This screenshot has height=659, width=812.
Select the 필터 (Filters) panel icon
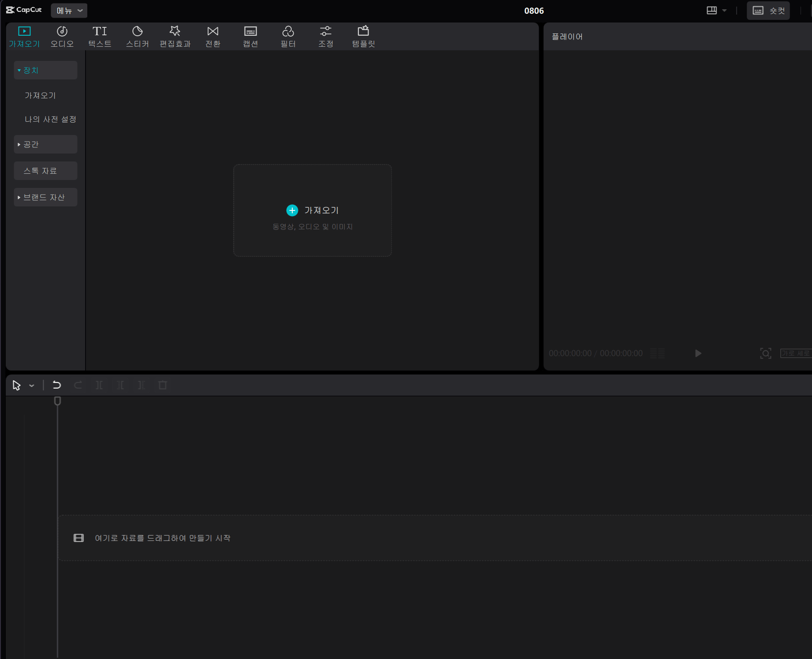[x=288, y=36]
